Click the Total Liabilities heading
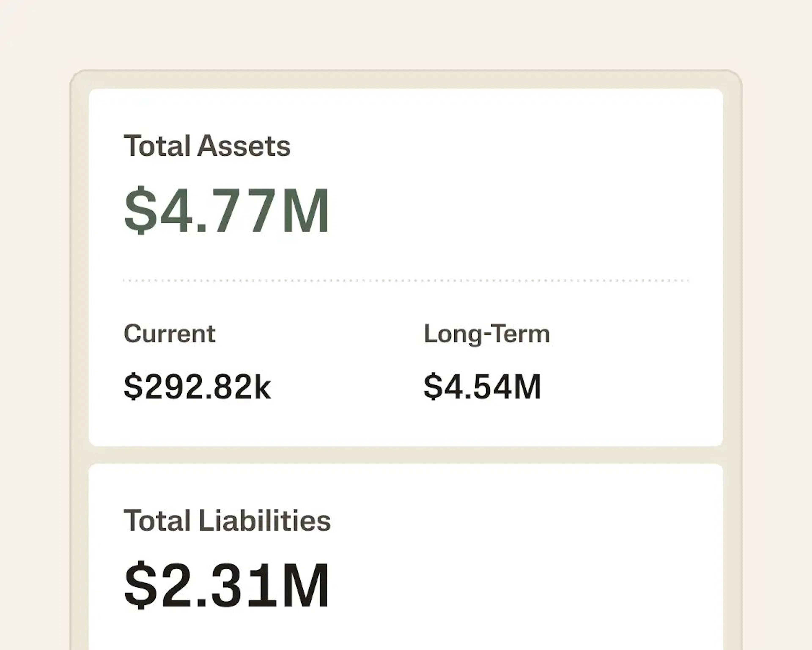 coord(227,520)
